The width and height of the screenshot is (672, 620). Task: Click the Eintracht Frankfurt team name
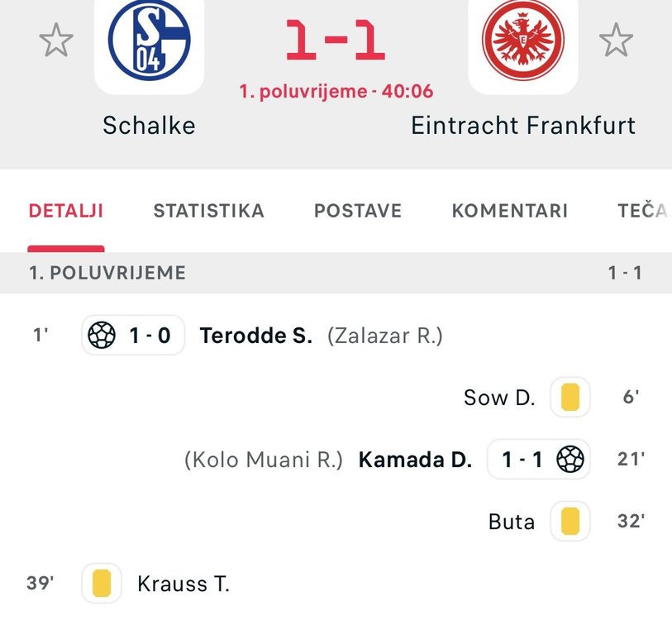click(x=523, y=126)
